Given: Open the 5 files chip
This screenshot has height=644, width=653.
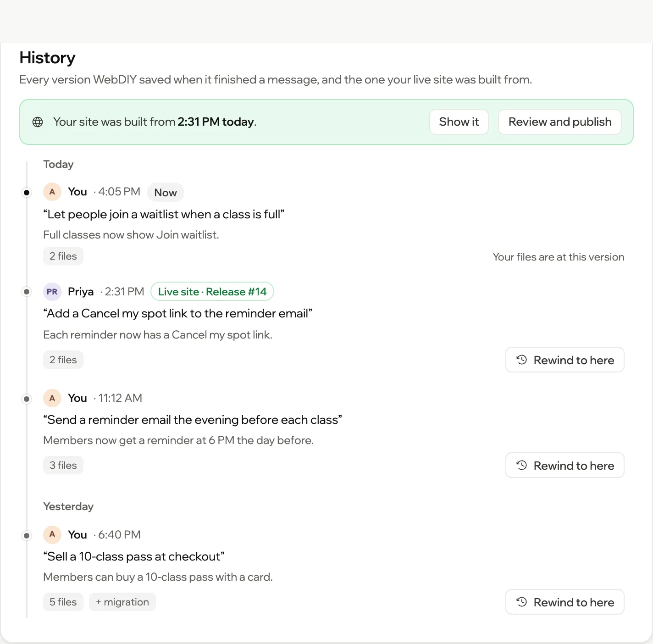Looking at the screenshot, I should click(63, 602).
